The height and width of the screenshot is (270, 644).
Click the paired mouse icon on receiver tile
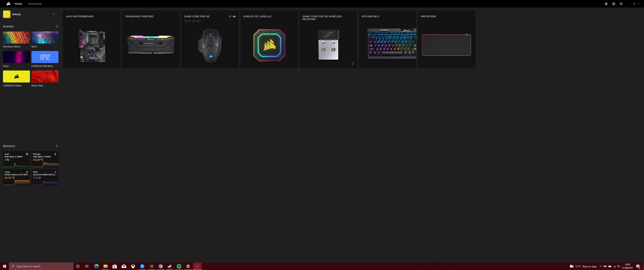353,64
